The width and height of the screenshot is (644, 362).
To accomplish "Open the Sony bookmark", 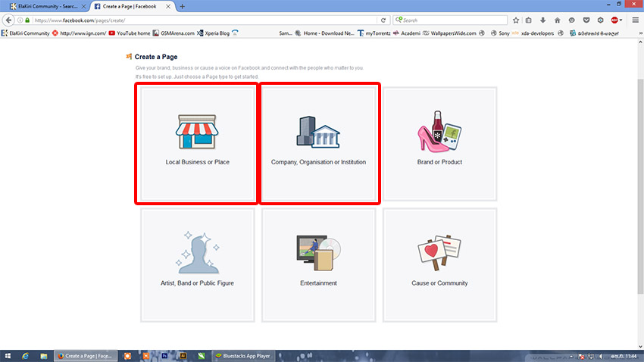I will coord(500,33).
